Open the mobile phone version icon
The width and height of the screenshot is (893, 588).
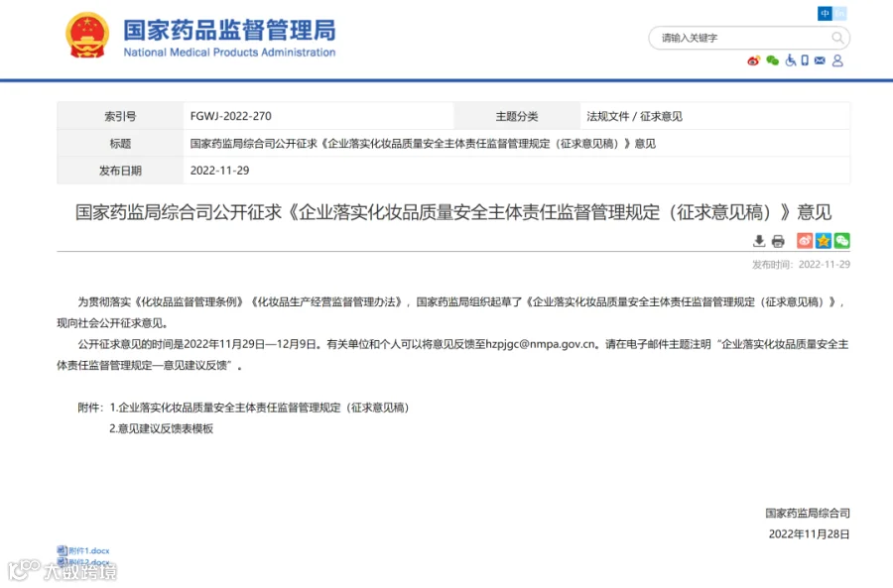tap(805, 60)
